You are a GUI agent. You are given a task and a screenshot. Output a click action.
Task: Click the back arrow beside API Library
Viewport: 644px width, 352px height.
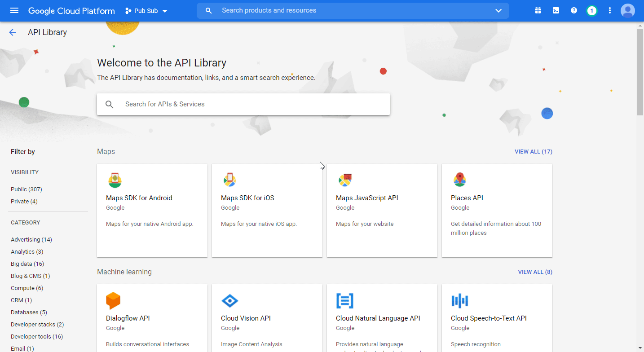[13, 32]
